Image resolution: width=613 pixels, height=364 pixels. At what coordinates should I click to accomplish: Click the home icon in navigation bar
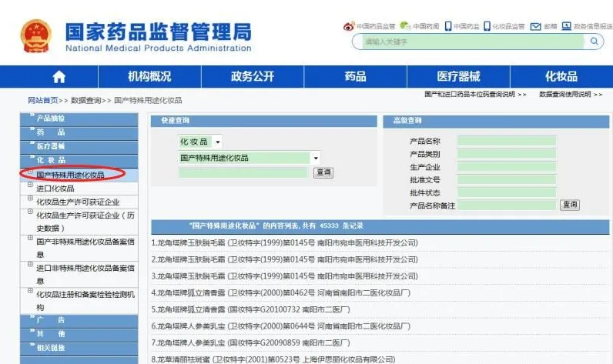coord(59,76)
